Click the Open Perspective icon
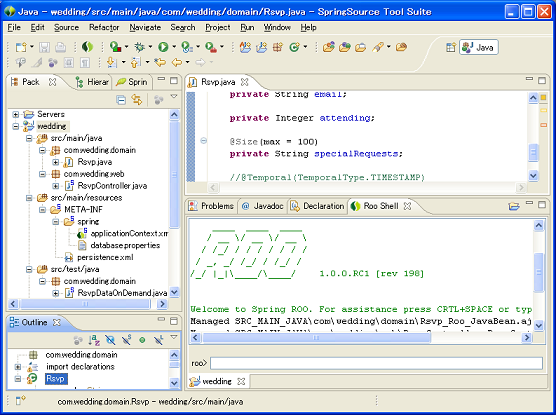The image size is (556, 415). (x=451, y=47)
